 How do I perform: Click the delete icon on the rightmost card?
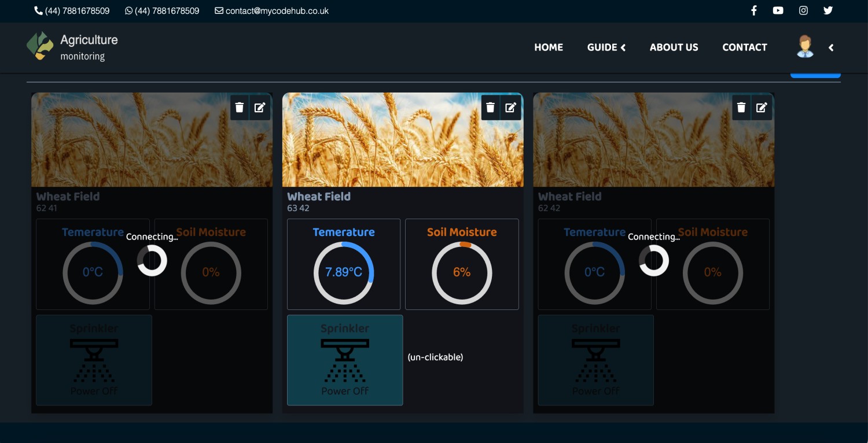[x=741, y=107]
